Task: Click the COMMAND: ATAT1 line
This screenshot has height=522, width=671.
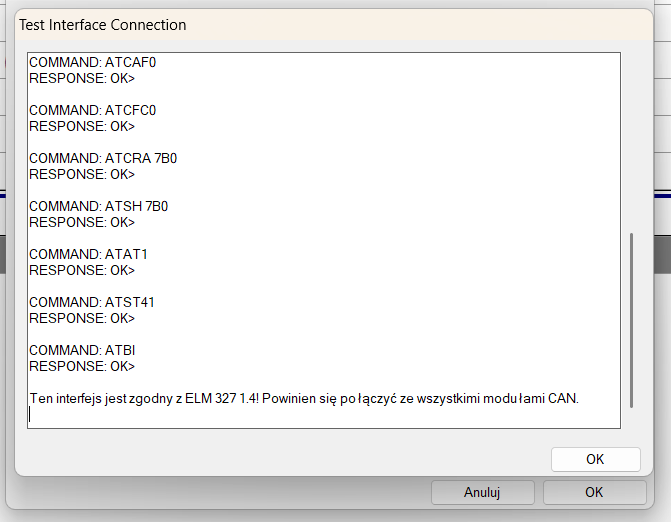Action: pos(89,254)
